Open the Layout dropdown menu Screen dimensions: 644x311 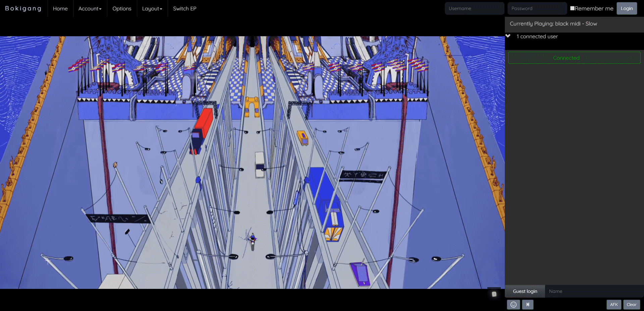point(152,9)
